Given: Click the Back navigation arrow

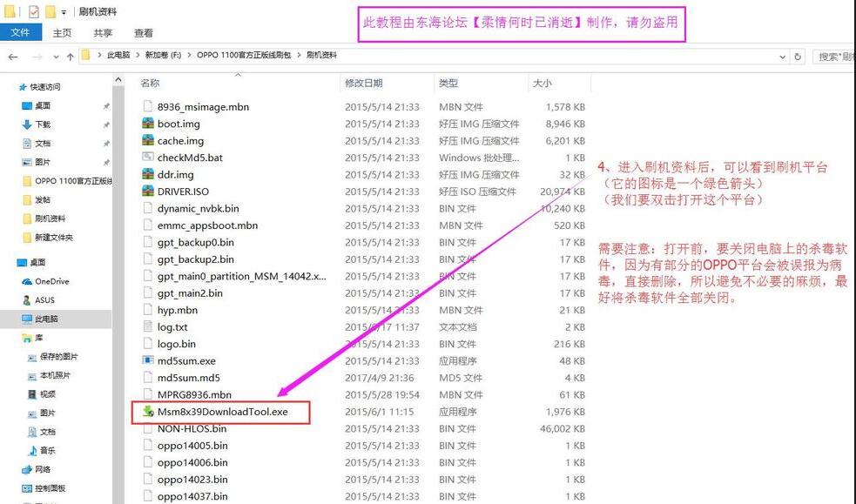Looking at the screenshot, I should tap(14, 57).
